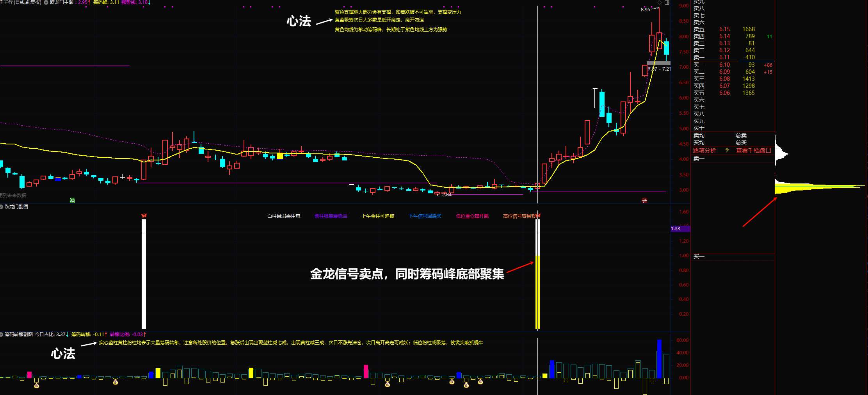Expand the 跃龙门主图 indicator dropdown arrow
This screenshot has width=868, height=395.
[x=46, y=2]
